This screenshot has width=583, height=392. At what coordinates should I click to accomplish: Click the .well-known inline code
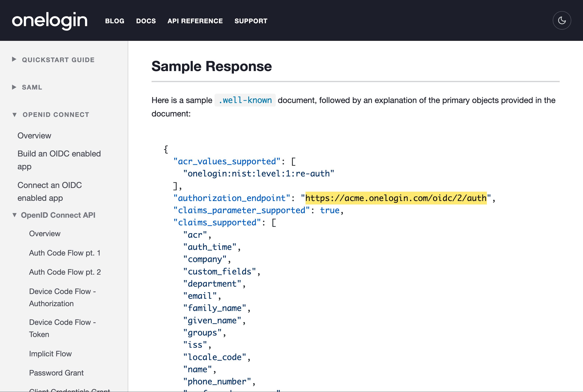245,100
